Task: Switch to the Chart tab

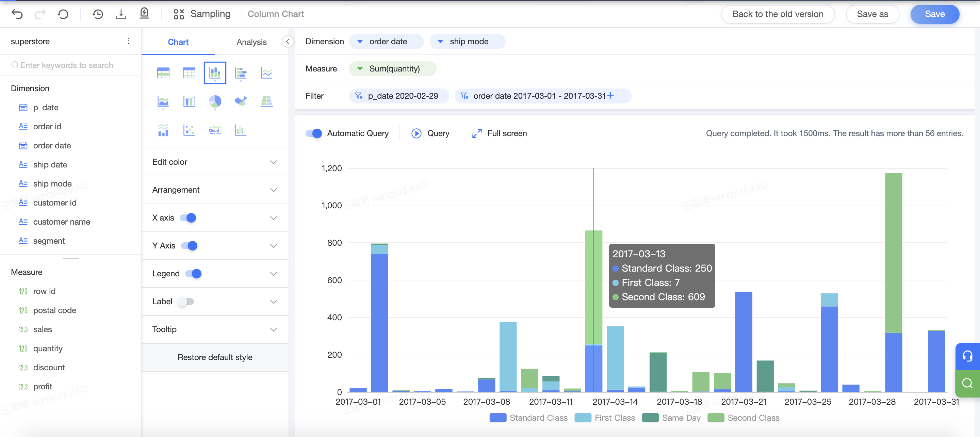Action: click(178, 42)
